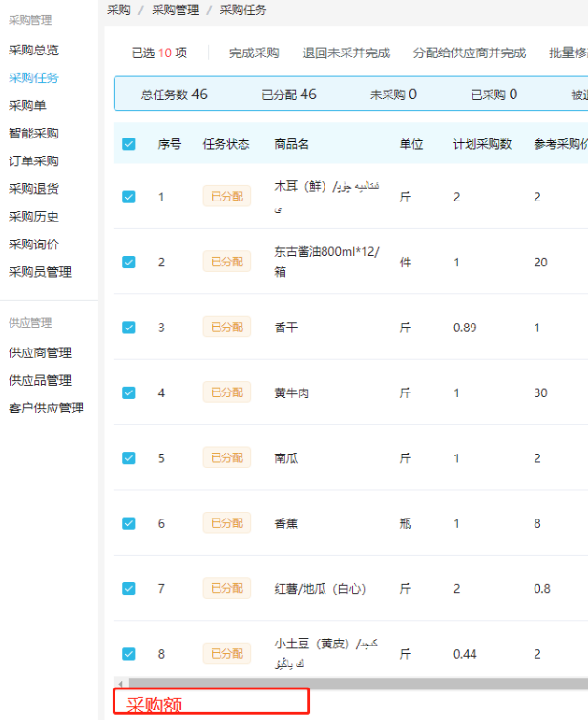Screen dimensions: 588x720
Task: Open 采购员管理 sidebar item
Action: coord(40,272)
